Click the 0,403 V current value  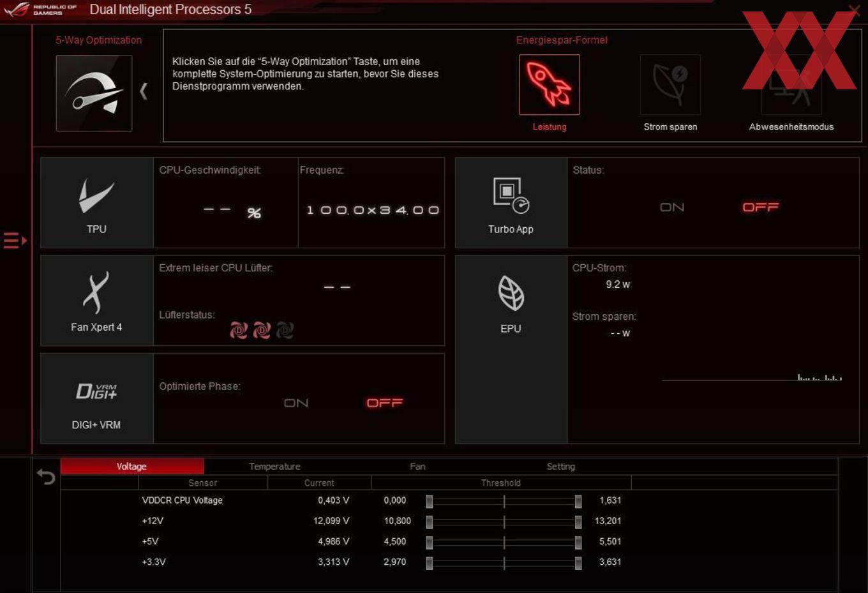point(334,500)
